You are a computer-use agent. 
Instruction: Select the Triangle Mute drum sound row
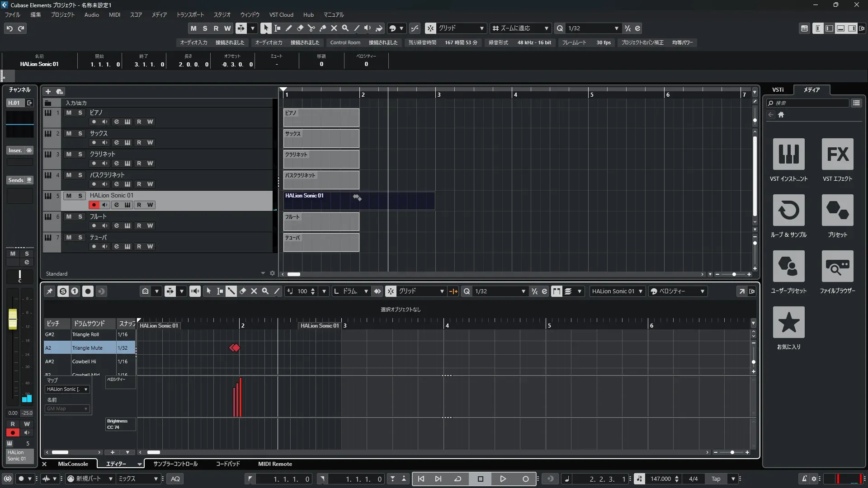tap(87, 348)
